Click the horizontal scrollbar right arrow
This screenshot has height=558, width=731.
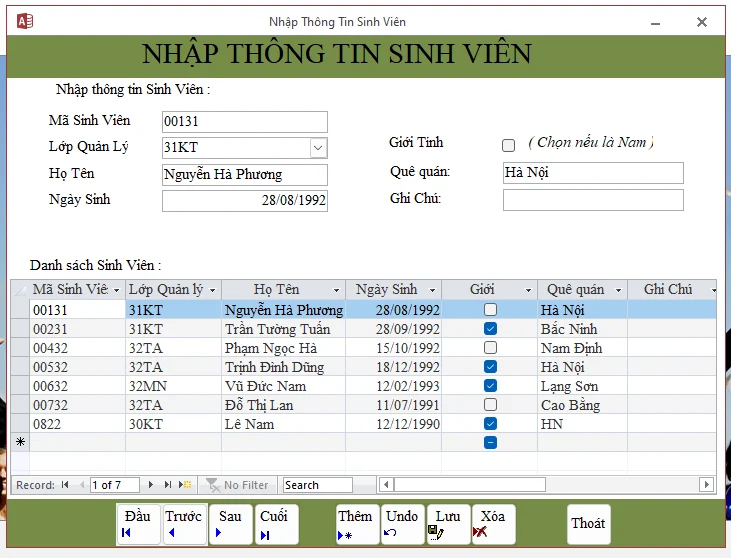click(706, 485)
